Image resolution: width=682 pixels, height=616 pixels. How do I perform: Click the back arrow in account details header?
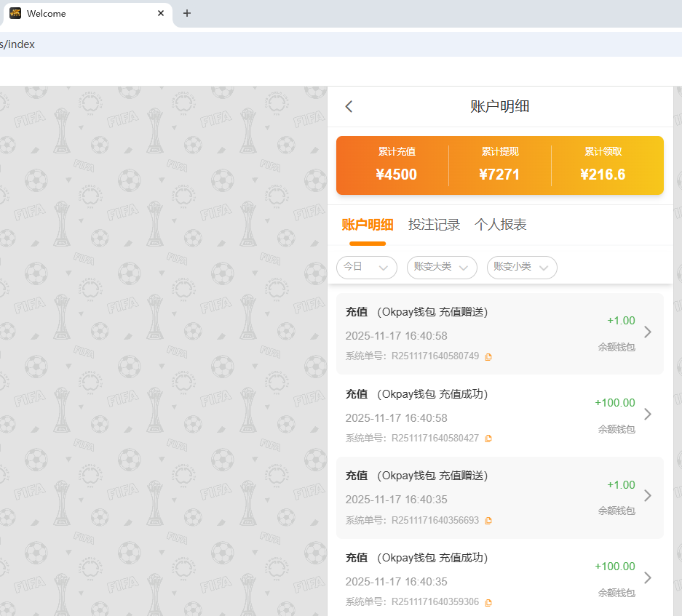(349, 107)
